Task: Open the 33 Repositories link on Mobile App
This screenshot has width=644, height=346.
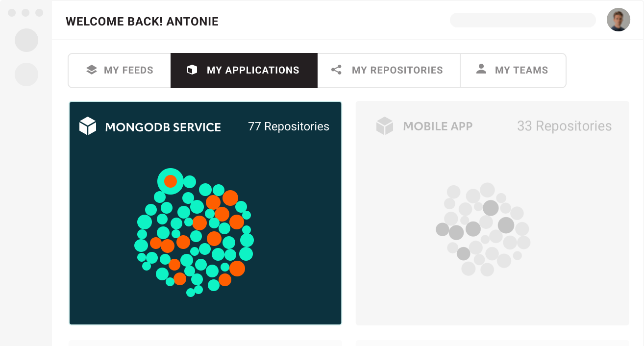Action: pyautogui.click(x=564, y=126)
